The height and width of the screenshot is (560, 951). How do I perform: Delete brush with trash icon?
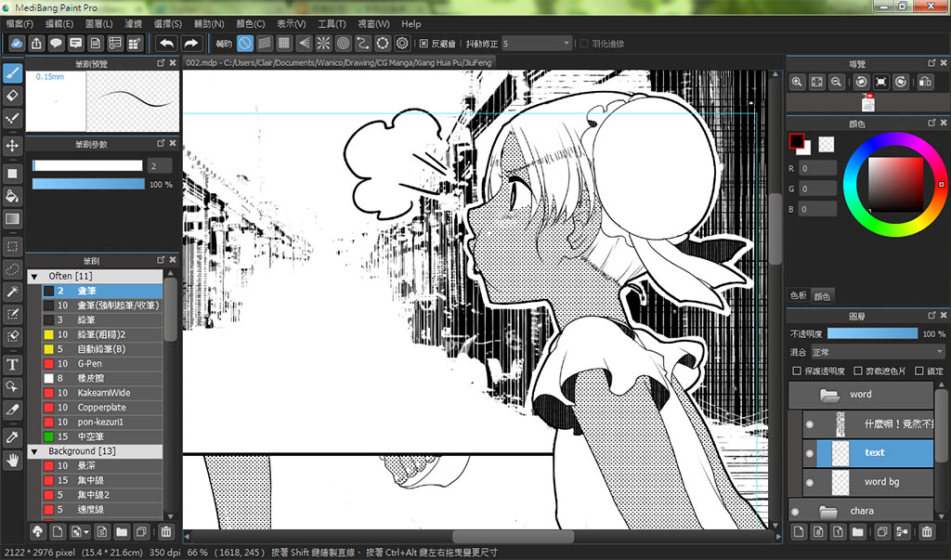166,532
